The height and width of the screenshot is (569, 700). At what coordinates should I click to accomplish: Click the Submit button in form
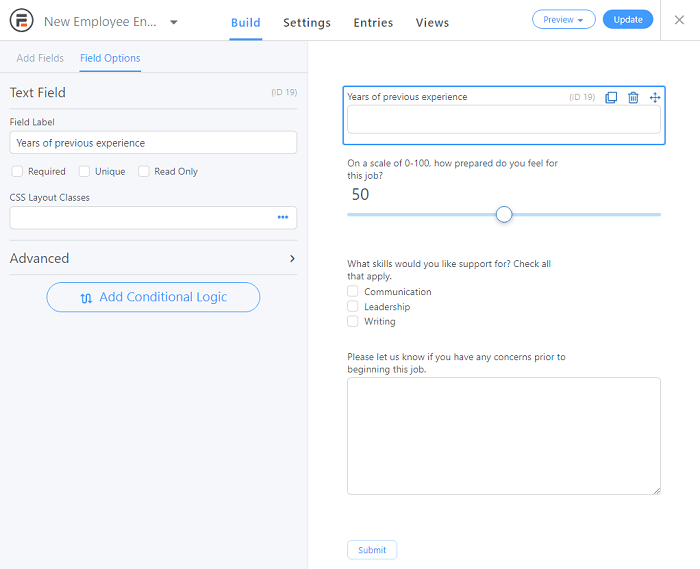372,550
